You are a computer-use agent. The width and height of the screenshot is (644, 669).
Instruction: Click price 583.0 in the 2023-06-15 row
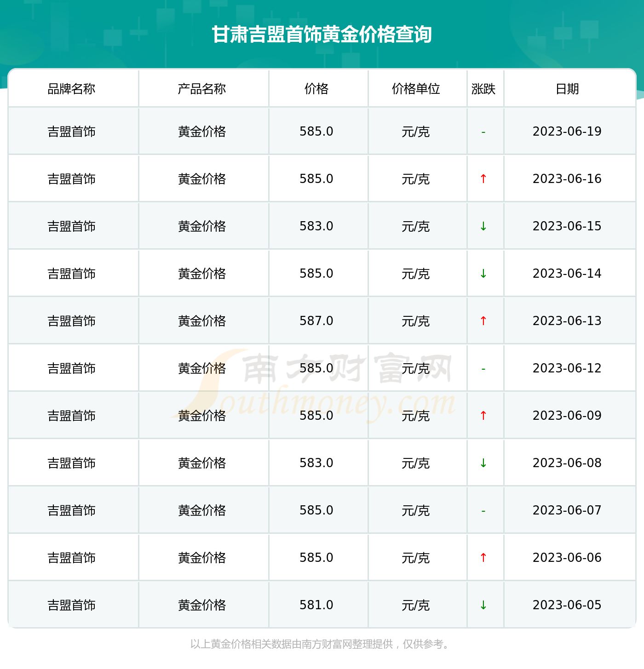tap(316, 226)
